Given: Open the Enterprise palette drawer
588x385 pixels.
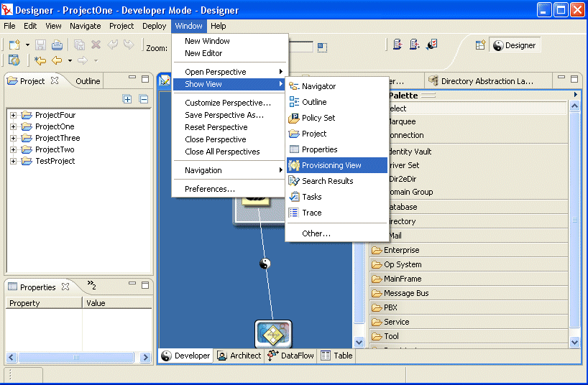Looking at the screenshot, I should [401, 250].
